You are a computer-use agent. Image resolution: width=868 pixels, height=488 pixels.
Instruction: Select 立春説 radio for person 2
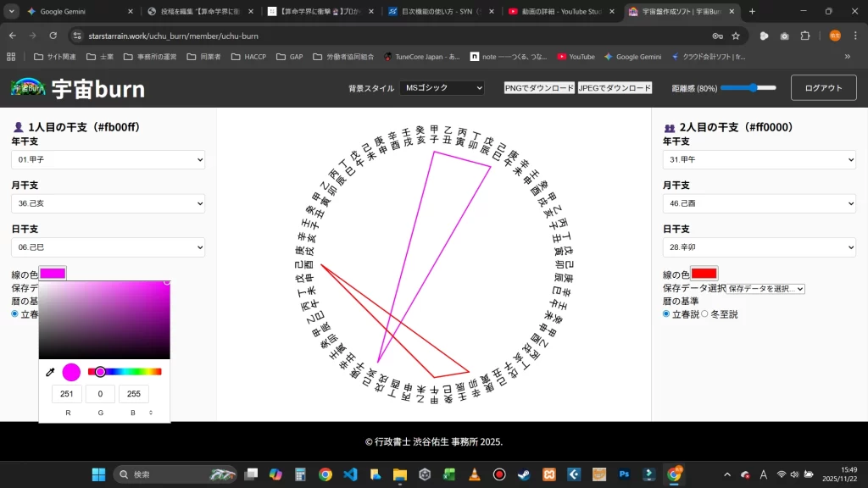click(667, 314)
